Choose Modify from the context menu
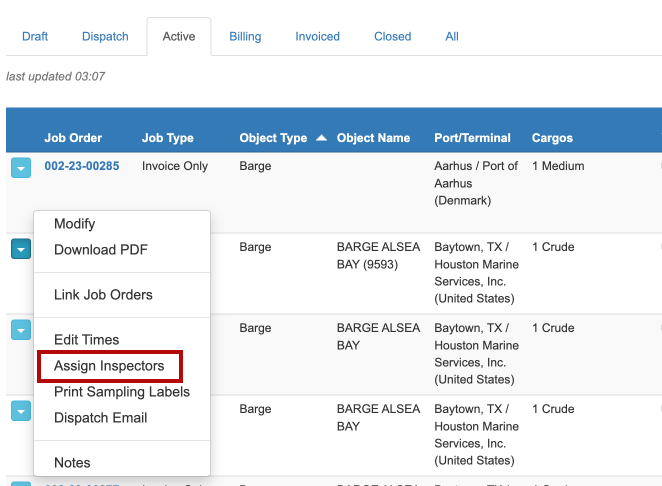662x486 pixels. [75, 224]
